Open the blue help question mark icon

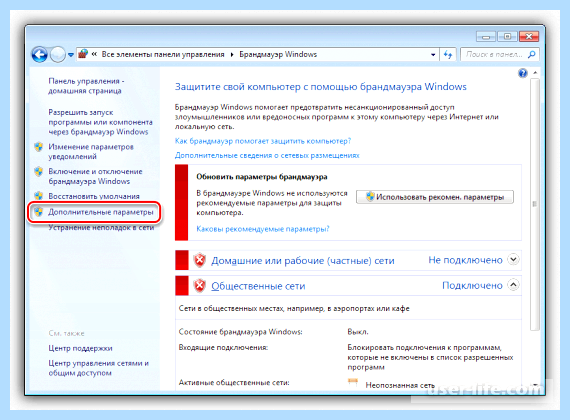(523, 73)
